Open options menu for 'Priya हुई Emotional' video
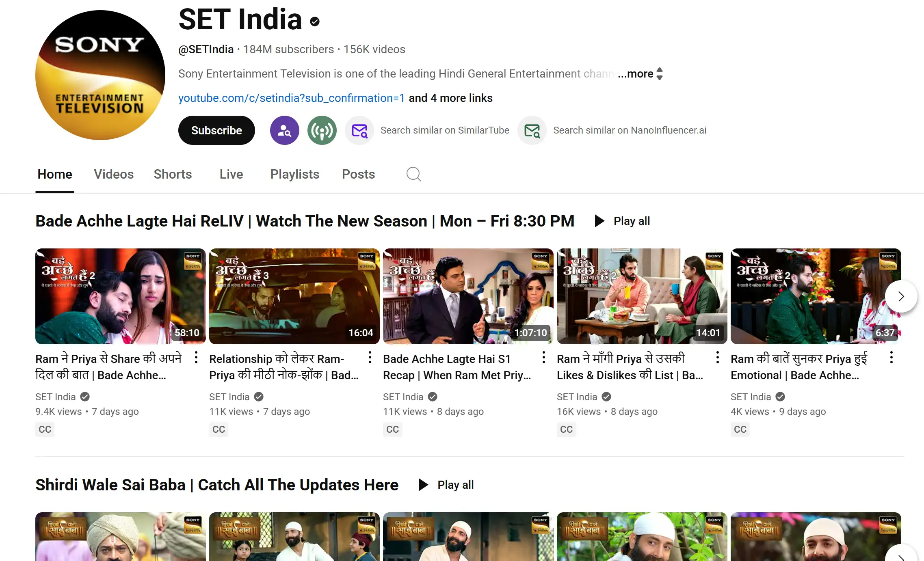 pos(892,358)
